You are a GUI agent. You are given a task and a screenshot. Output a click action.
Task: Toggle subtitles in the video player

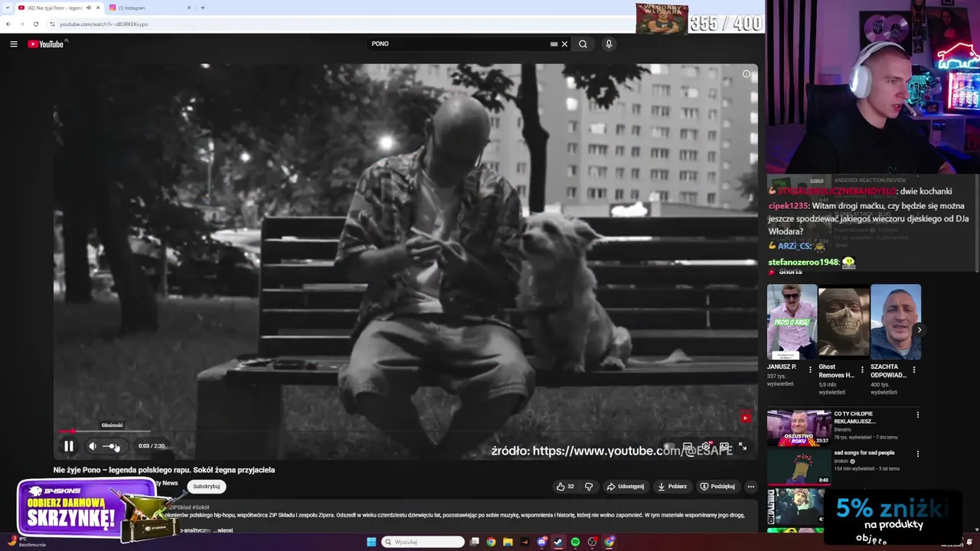[x=688, y=446]
